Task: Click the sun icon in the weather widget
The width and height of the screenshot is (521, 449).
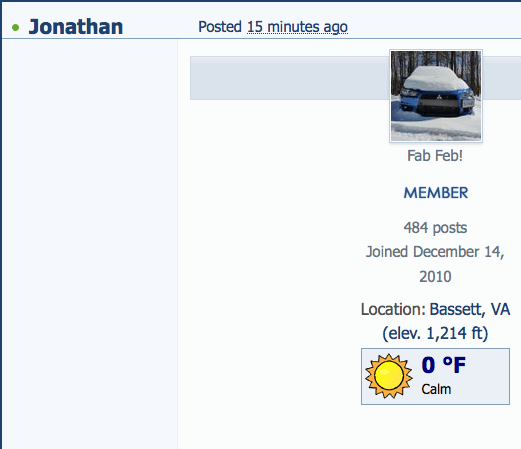Action: pyautogui.click(x=388, y=376)
